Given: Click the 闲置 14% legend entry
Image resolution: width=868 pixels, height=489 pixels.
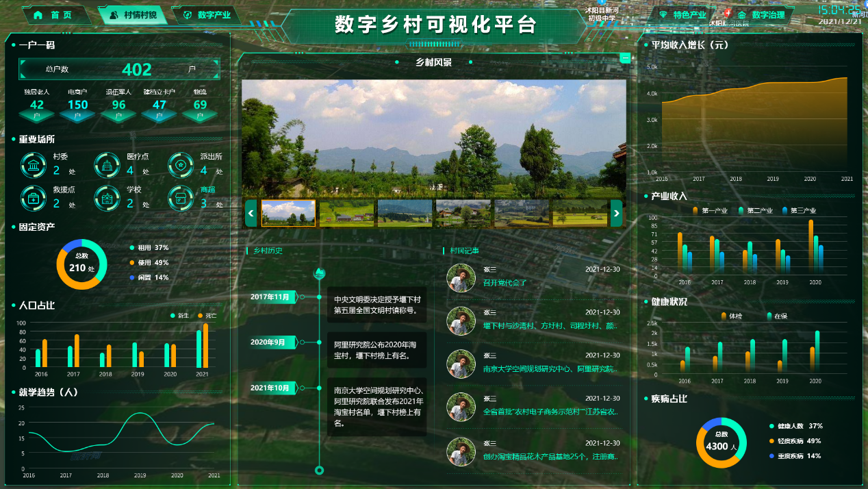Looking at the screenshot, I should [x=149, y=277].
